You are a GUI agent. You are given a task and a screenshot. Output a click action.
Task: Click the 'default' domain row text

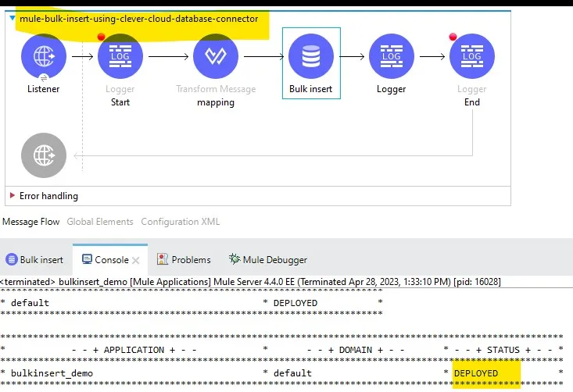30,302
